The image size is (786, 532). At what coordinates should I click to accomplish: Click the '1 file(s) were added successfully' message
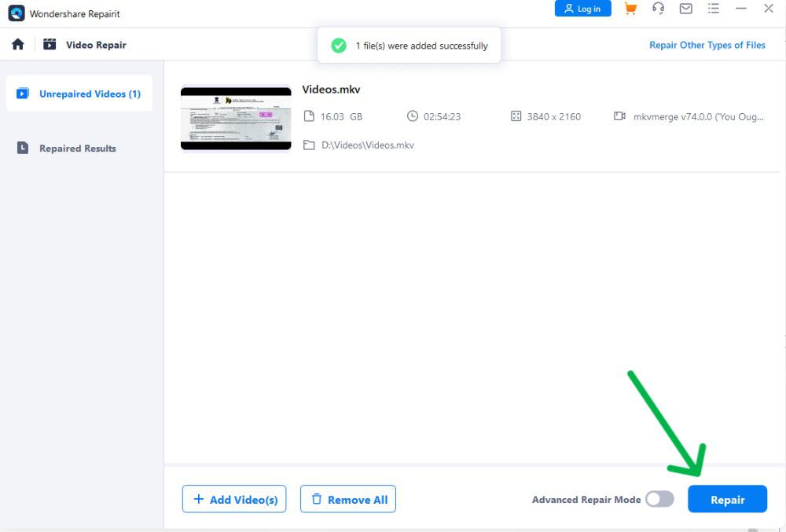click(421, 46)
